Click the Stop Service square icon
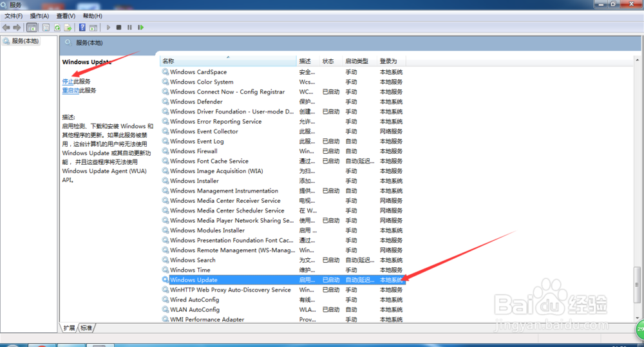This screenshot has height=347, width=644. [118, 28]
